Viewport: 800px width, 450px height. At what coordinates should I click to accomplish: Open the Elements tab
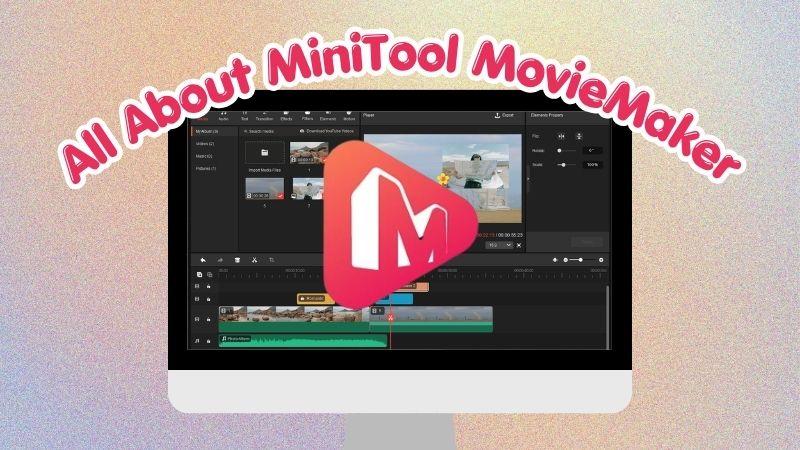[x=328, y=116]
